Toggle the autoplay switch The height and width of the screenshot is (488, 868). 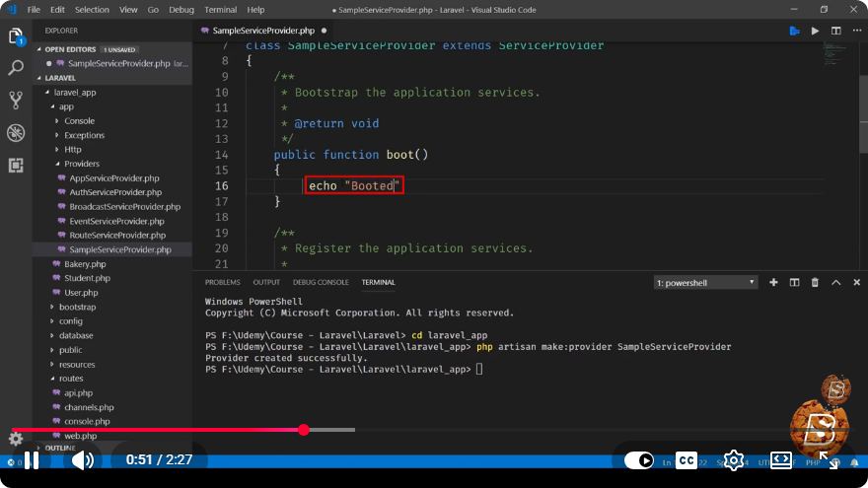coord(639,460)
